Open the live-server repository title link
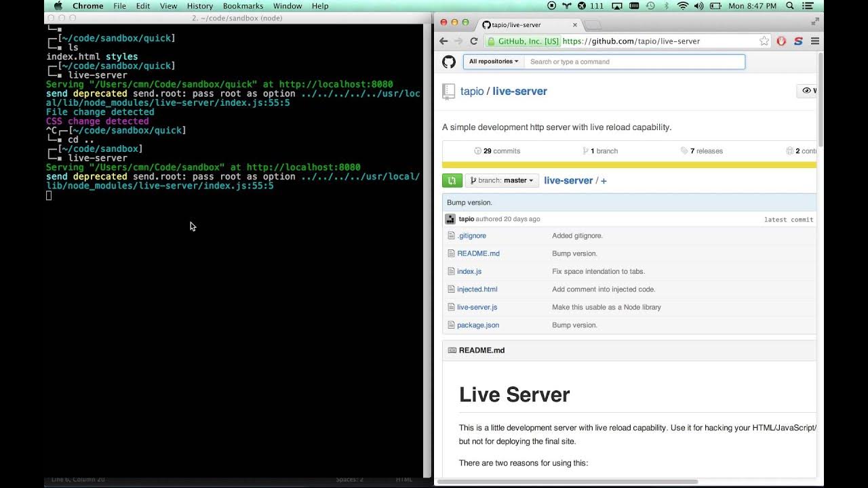The image size is (868, 488). pos(519,91)
